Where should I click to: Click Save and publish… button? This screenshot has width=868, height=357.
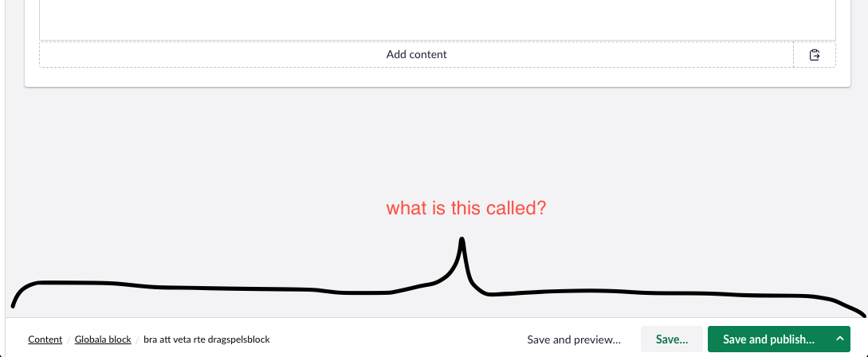click(x=768, y=339)
